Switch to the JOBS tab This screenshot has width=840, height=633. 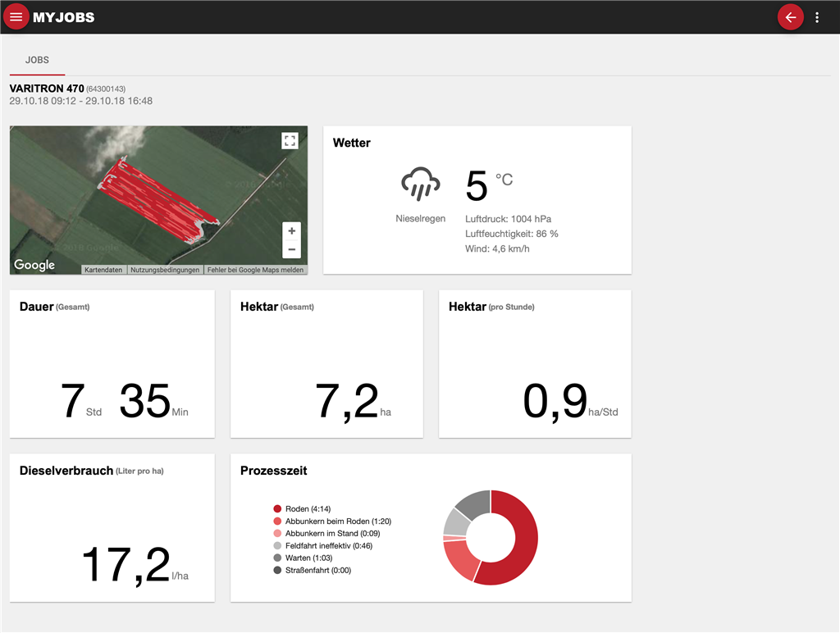[x=37, y=60]
